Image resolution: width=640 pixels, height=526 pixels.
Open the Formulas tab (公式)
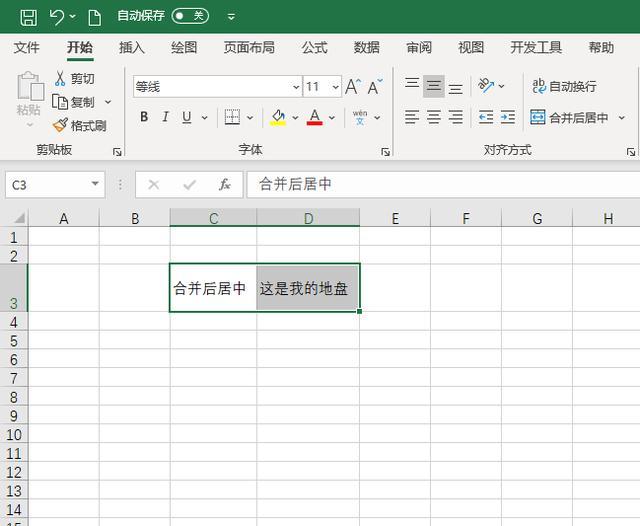click(x=314, y=48)
